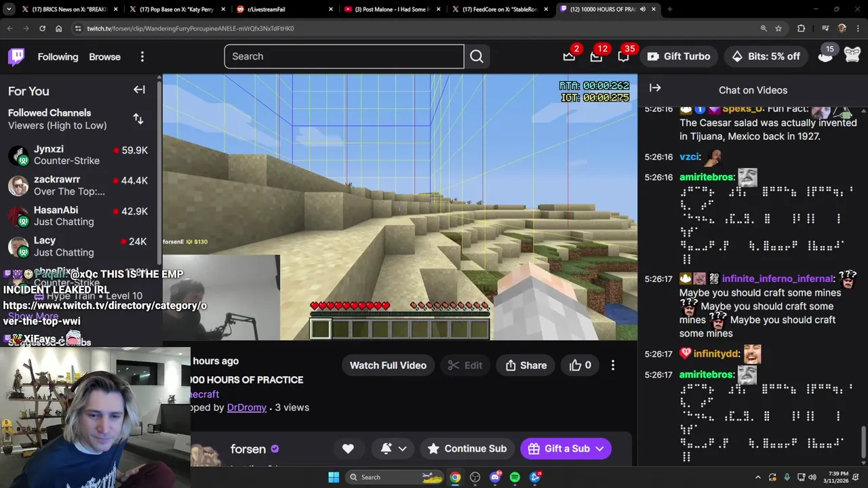Go to the Twitch home logo
Image resolution: width=868 pixels, height=488 pixels.
tap(16, 57)
